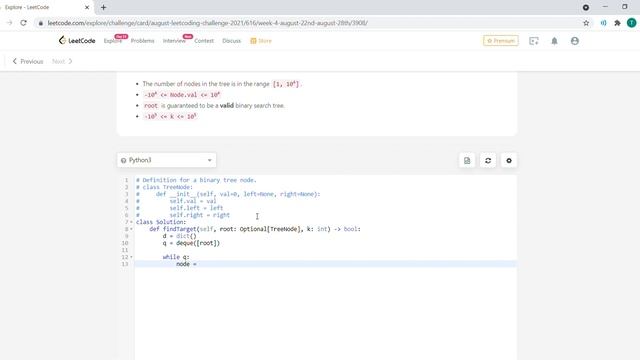This screenshot has width=640, height=360.
Task: Open the Contest page
Action: [204, 41]
